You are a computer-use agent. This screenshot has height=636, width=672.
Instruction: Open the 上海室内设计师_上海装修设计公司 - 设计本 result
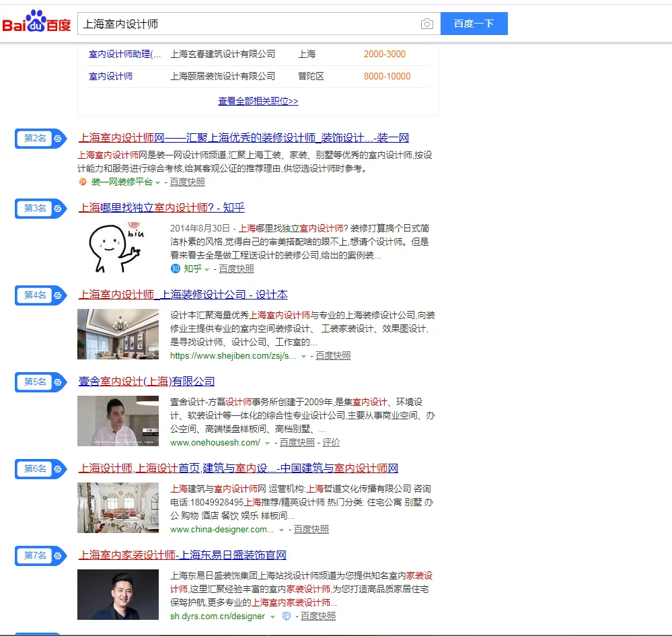(183, 295)
